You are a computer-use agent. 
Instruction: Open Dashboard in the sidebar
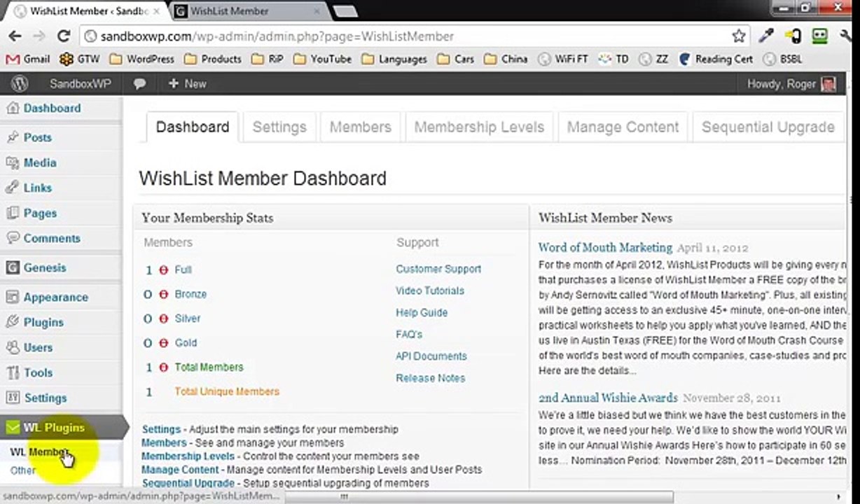pyautogui.click(x=52, y=108)
